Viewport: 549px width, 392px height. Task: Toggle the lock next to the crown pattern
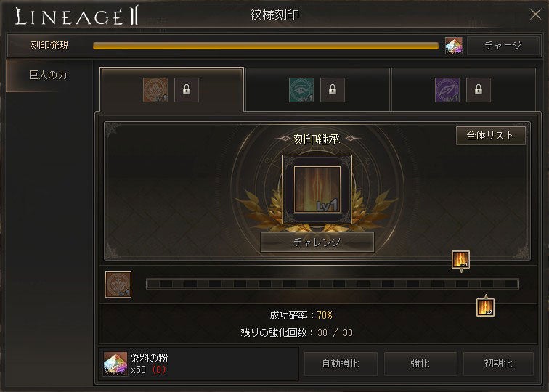coord(187,90)
